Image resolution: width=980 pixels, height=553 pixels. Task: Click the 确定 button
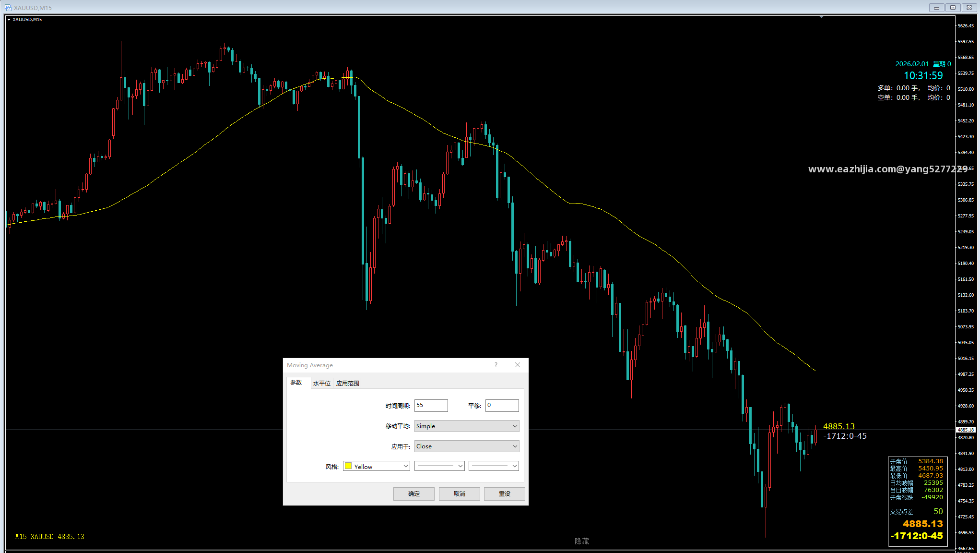tap(413, 493)
